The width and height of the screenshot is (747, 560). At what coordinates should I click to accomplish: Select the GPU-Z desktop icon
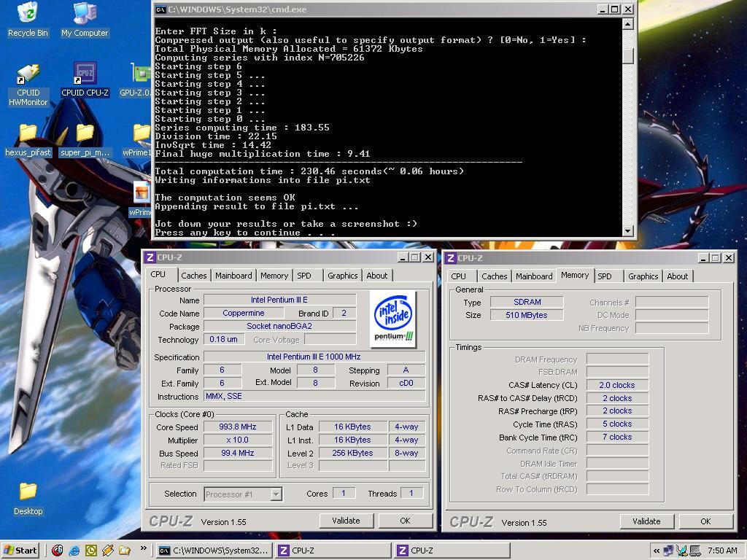pos(140,74)
